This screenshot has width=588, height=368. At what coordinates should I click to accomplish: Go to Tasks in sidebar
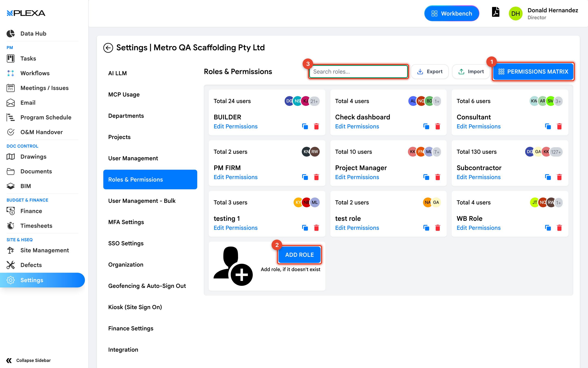tap(28, 58)
